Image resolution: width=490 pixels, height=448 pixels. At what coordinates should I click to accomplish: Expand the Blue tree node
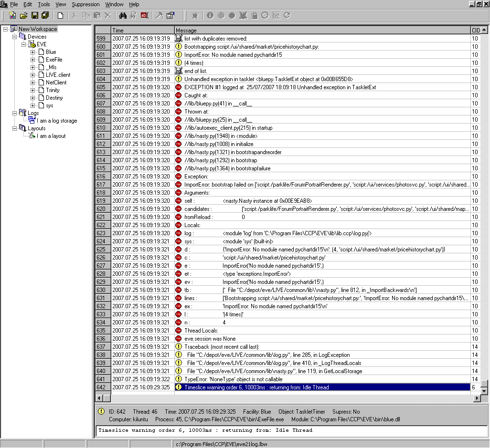32,52
